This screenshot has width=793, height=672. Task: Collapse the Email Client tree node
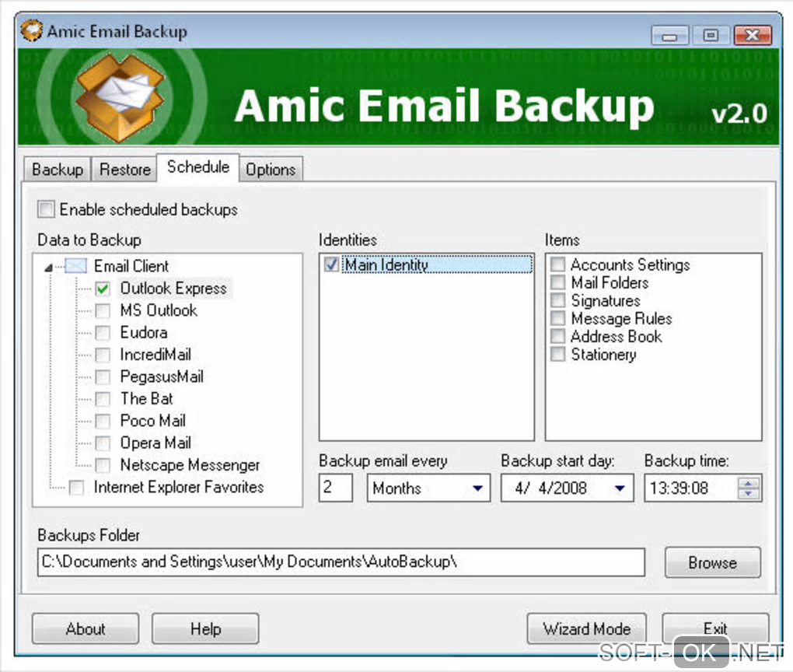point(48,268)
